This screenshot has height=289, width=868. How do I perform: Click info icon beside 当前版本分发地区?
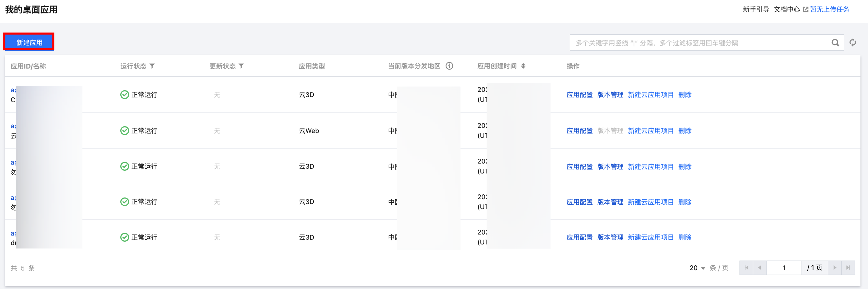[449, 66]
